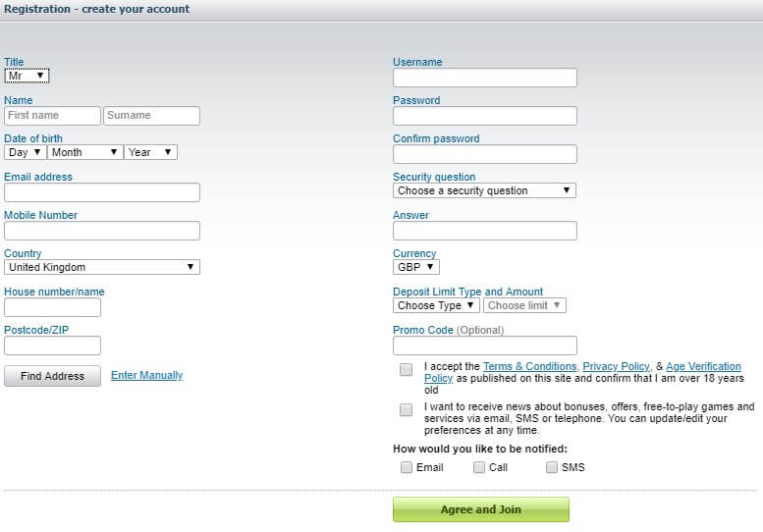This screenshot has height=532, width=763.
Task: Check the Call notification option
Action: (479, 467)
